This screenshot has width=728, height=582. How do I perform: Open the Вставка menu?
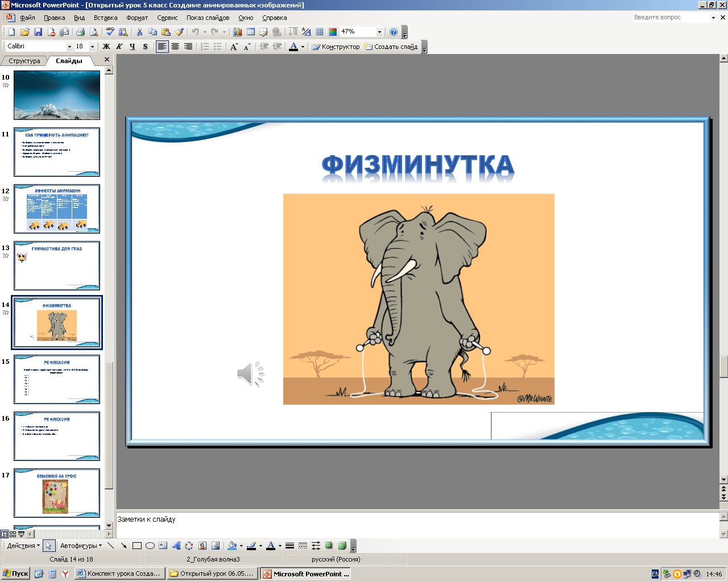click(x=105, y=18)
